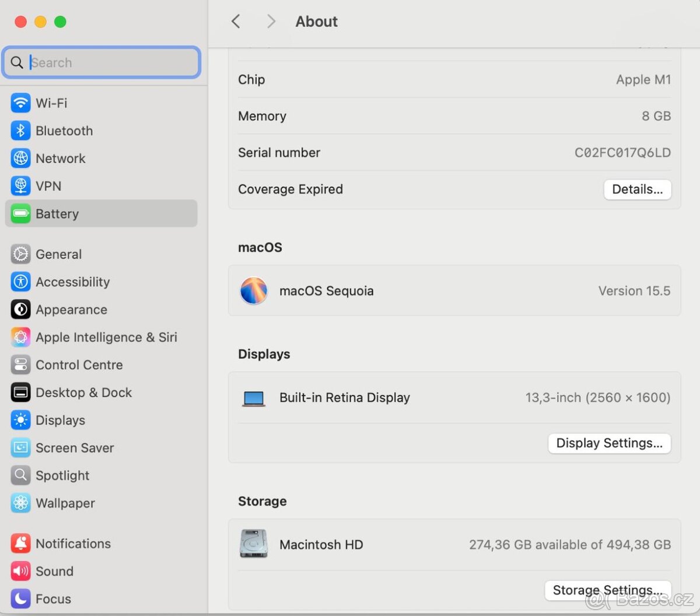Screen dimensions: 700x616
Task: Click inside the Search field
Action: coord(100,62)
